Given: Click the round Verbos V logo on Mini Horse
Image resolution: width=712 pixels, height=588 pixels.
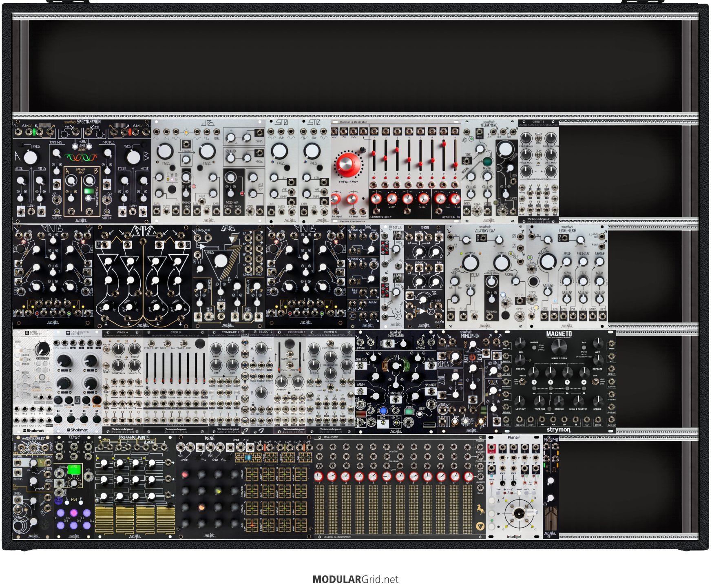Looking at the screenshot, I should pyautogui.click(x=480, y=526).
